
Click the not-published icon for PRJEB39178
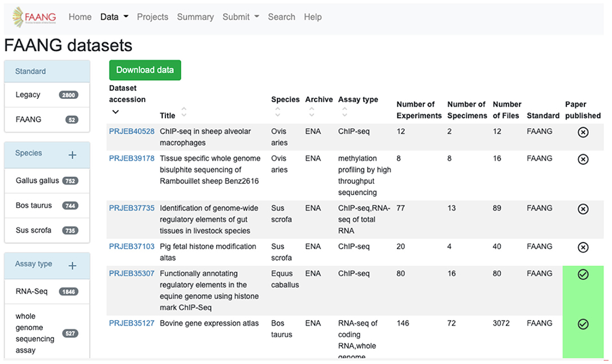583,159
